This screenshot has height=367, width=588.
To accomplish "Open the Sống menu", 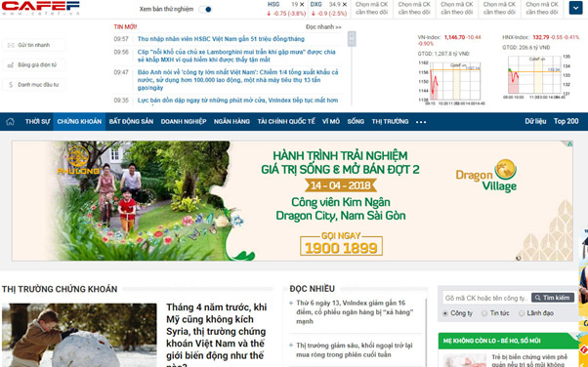I will pos(356,121).
